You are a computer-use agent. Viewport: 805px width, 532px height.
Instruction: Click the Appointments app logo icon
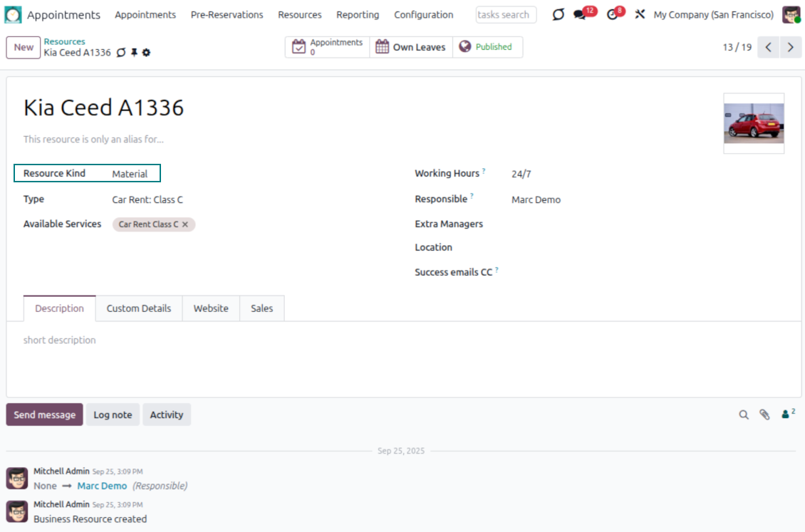coord(14,15)
